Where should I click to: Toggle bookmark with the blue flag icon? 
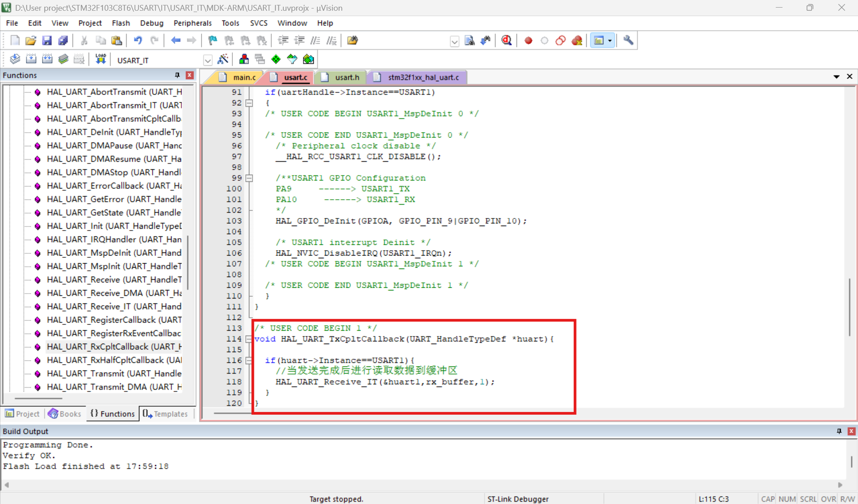click(213, 41)
